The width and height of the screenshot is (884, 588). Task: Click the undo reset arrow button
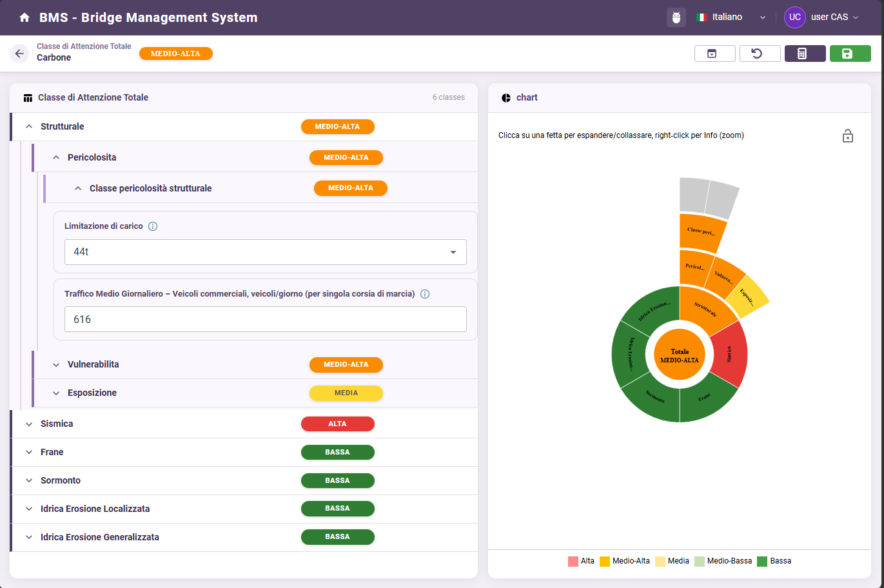(x=760, y=54)
